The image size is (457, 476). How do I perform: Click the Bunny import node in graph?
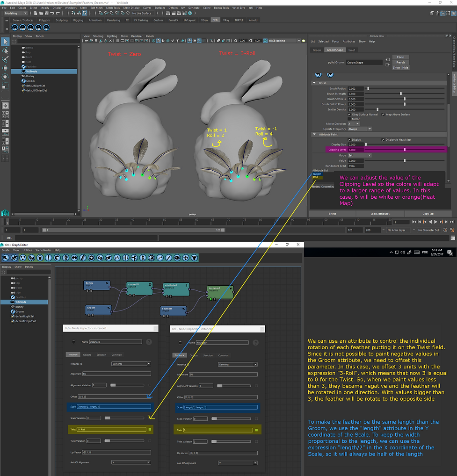96,285
